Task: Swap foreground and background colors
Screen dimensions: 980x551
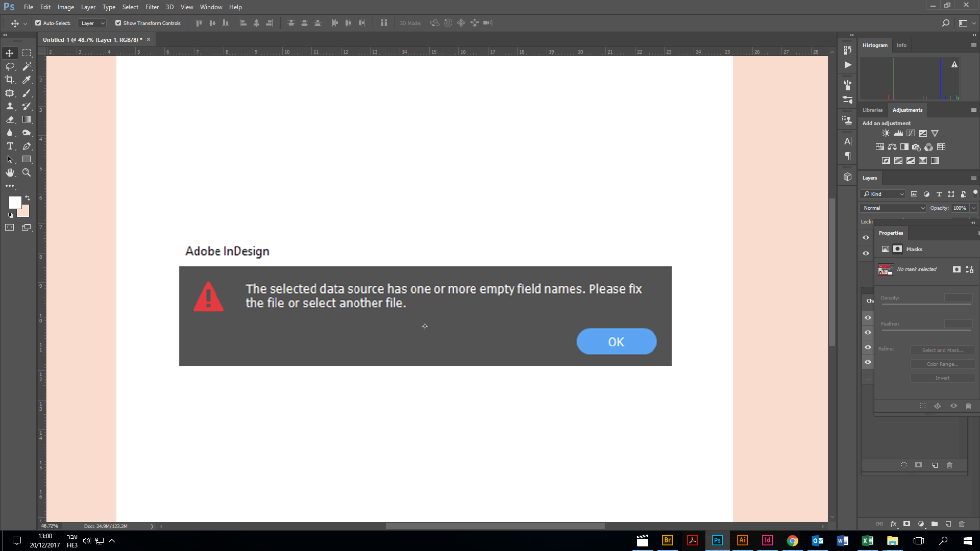Action: 28,197
